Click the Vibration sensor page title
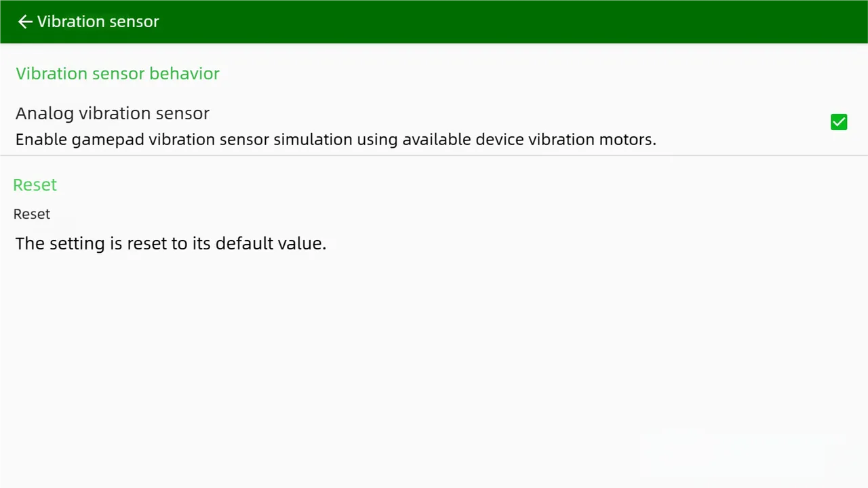 tap(98, 22)
